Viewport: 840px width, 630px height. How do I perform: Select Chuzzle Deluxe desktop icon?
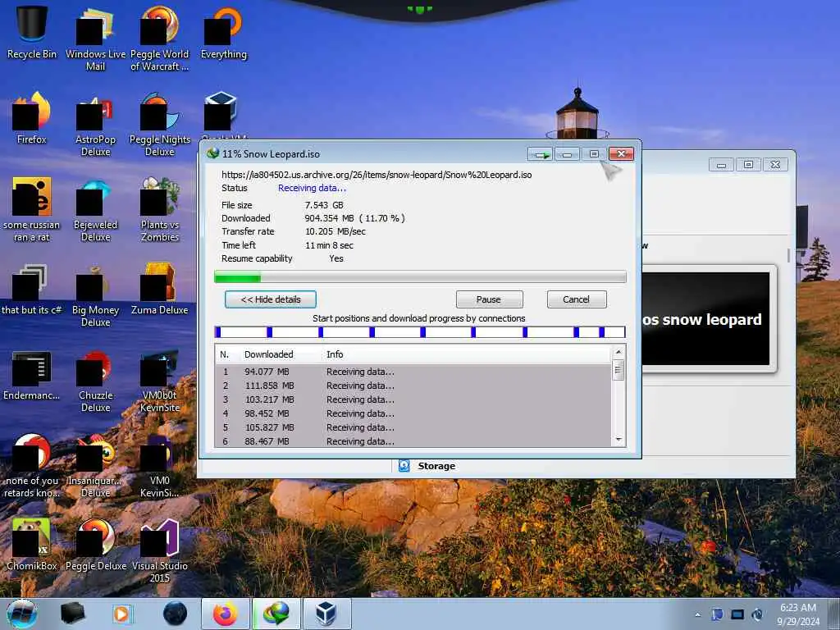click(x=95, y=381)
